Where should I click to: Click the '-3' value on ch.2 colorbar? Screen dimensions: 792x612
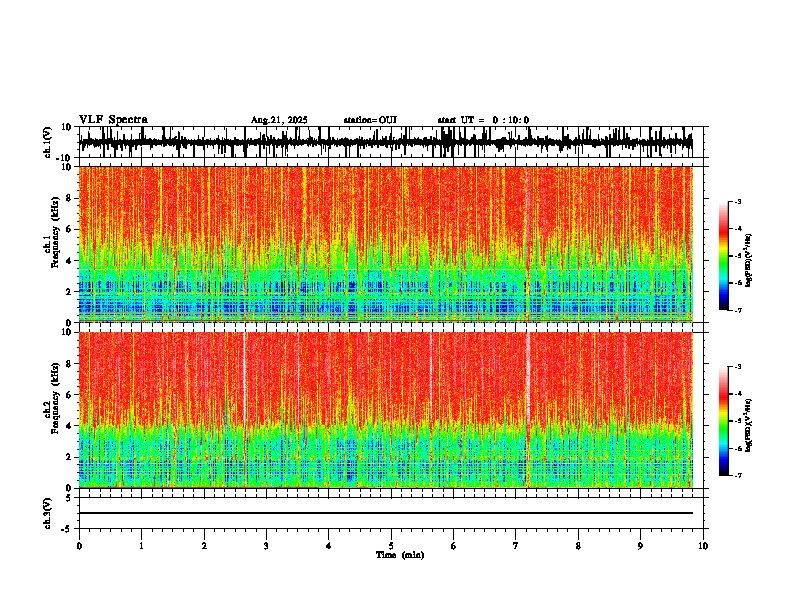coord(737,367)
